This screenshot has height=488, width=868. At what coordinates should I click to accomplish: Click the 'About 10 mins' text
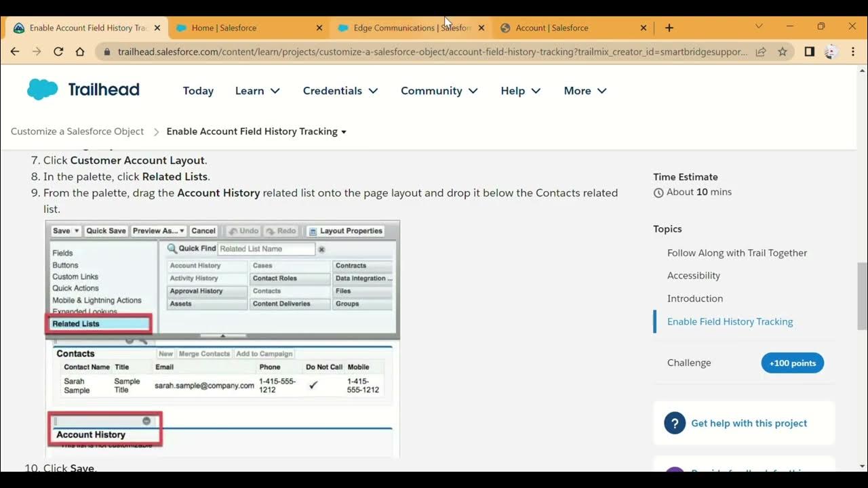[x=699, y=192]
